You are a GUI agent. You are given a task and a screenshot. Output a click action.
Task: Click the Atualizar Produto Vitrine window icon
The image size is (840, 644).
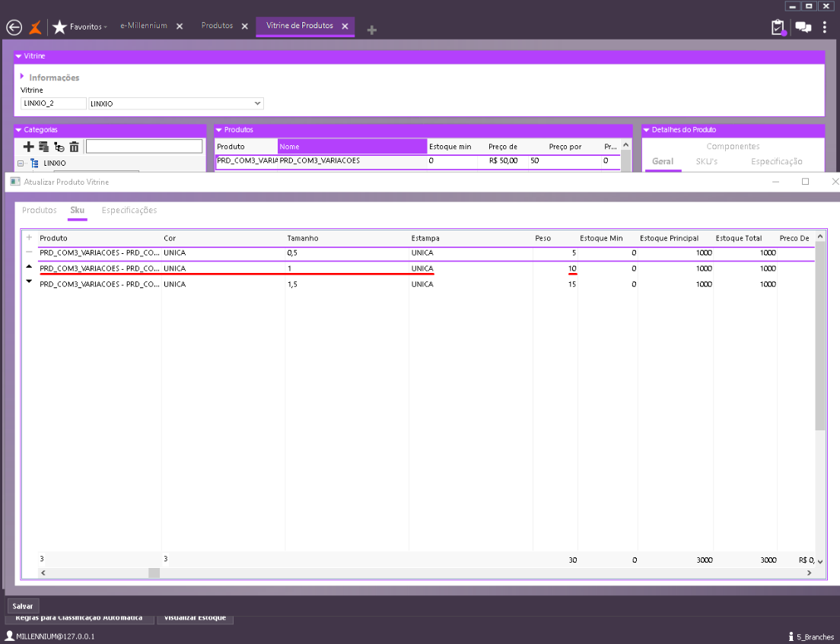tap(15, 182)
